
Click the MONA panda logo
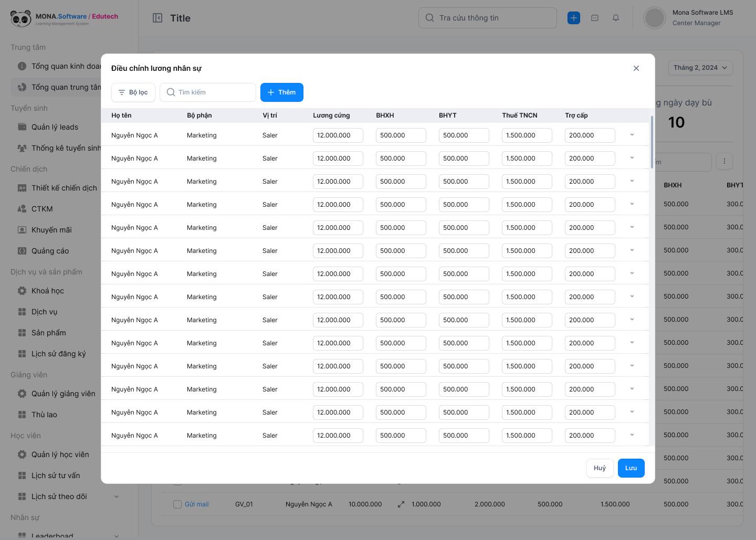click(21, 18)
